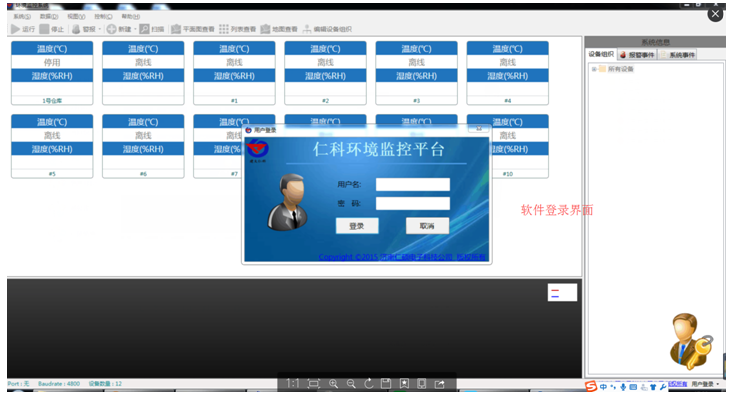738x401 pixels.
Task: Select the #1 device card
Action: [234, 73]
